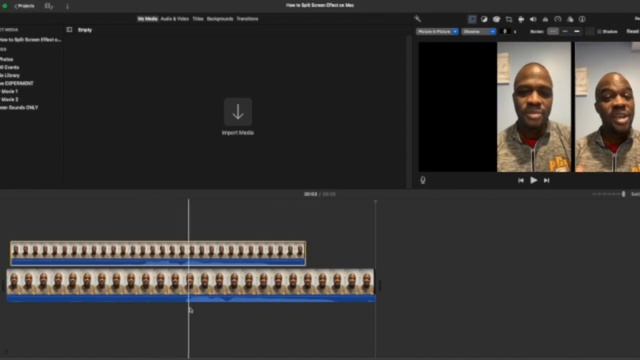Click the timeline timecode display
The image size is (640, 360).
click(320, 194)
